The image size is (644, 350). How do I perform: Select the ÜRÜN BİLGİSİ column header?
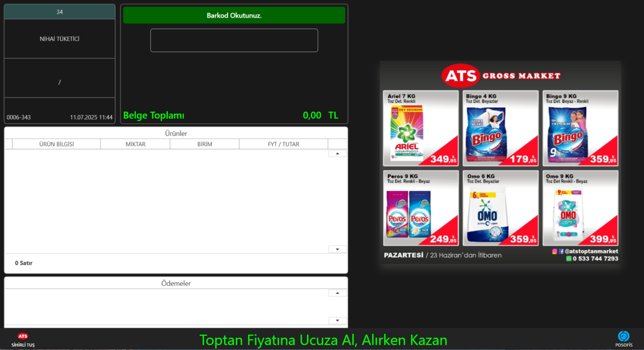coord(57,144)
